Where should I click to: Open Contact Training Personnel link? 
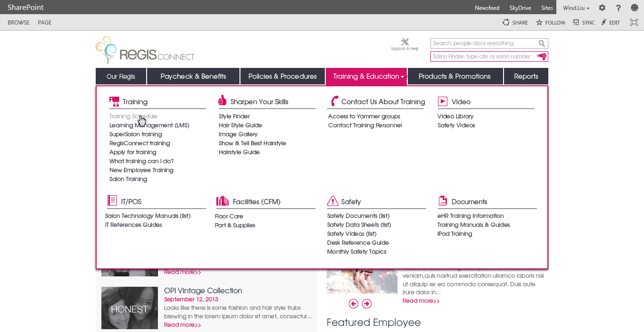pyautogui.click(x=365, y=125)
